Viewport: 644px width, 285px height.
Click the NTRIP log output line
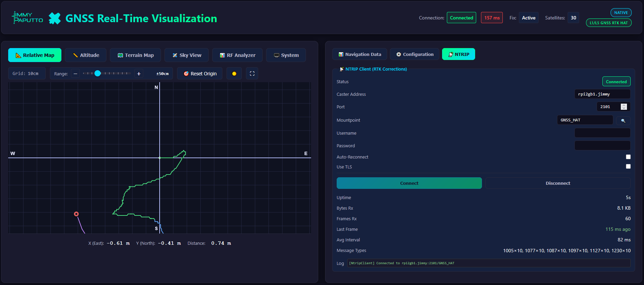click(489, 263)
